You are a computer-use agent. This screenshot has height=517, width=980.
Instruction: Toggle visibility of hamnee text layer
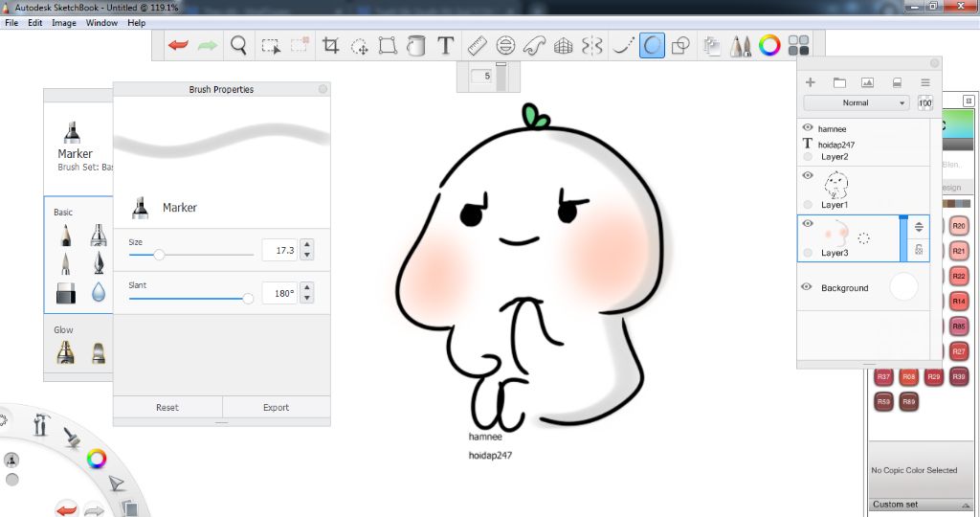click(808, 127)
